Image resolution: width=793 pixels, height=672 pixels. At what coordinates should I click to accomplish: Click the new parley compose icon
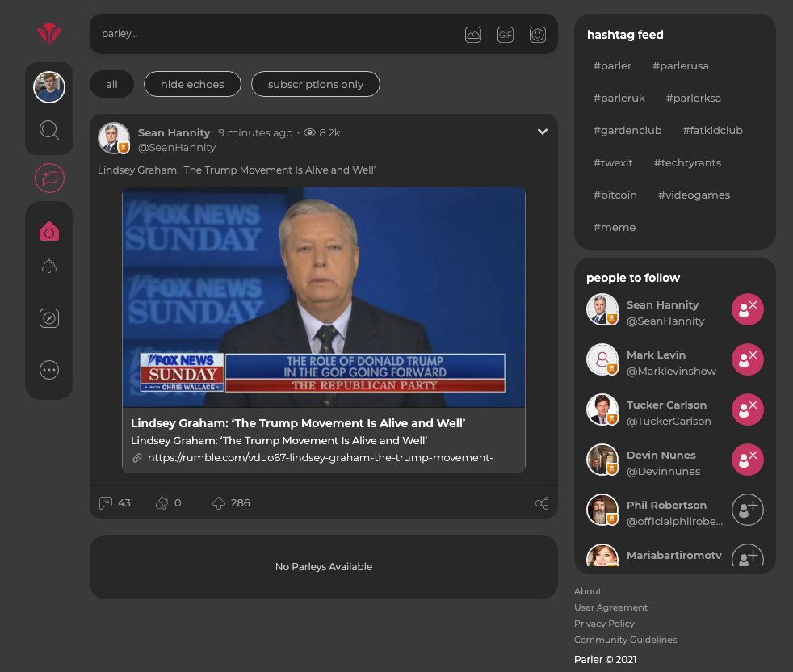coord(49,178)
